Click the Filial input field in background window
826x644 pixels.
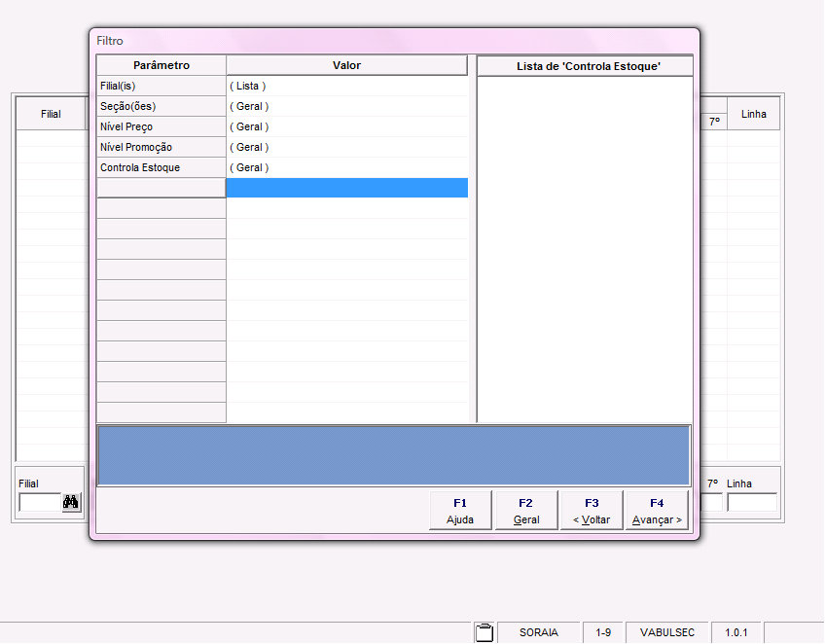(x=40, y=502)
